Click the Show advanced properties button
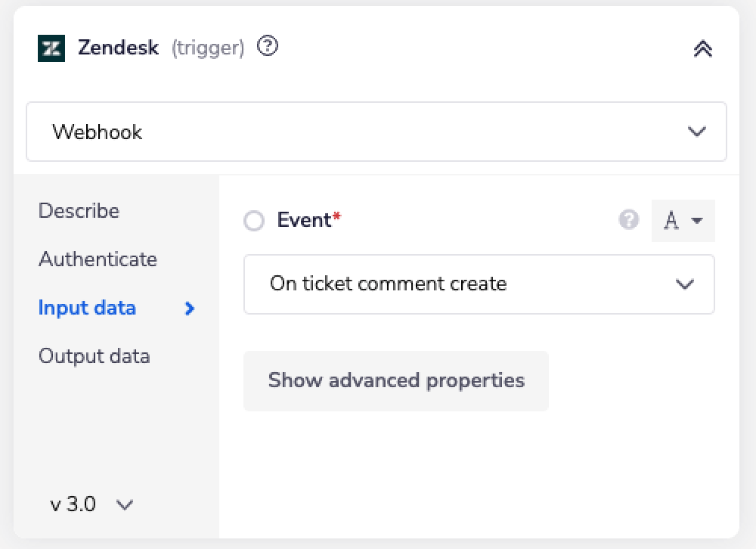The width and height of the screenshot is (756, 549). click(395, 380)
